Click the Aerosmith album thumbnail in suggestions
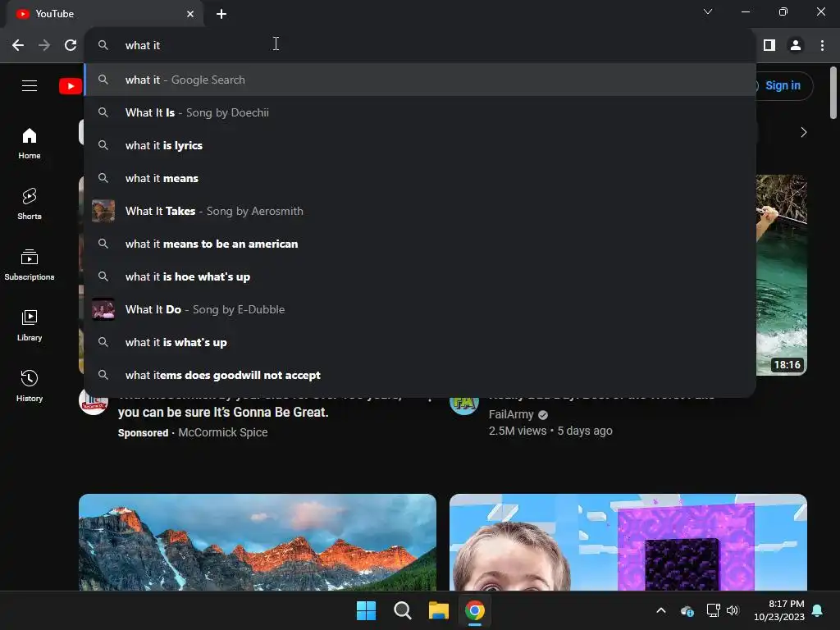The width and height of the screenshot is (840, 630). (103, 211)
